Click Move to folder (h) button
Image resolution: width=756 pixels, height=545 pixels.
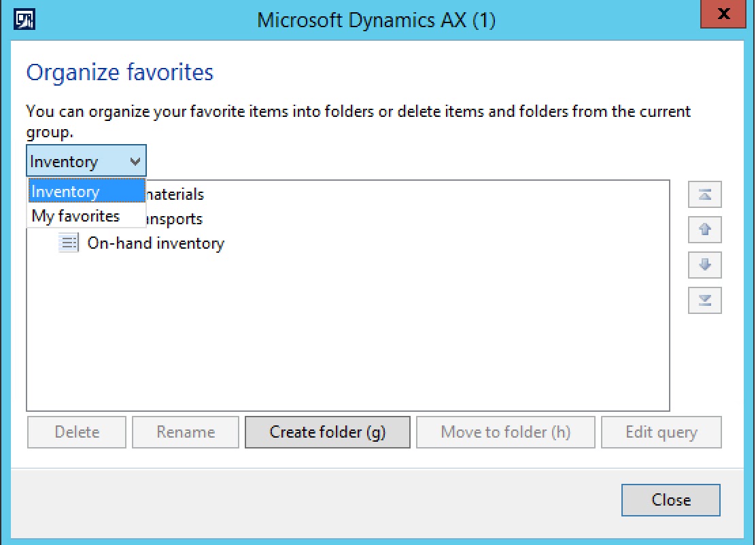505,432
